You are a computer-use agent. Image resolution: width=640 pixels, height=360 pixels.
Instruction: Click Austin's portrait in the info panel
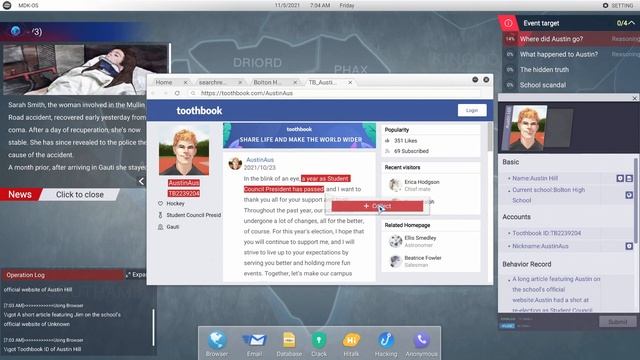pos(529,128)
